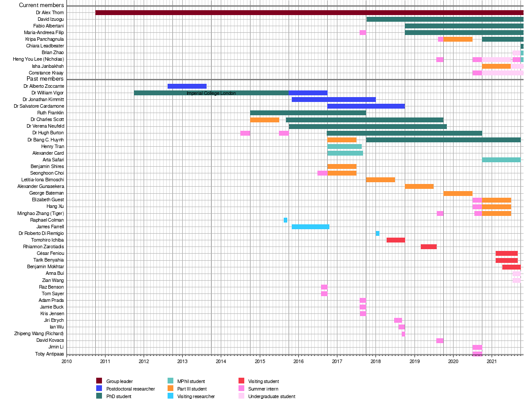Select the Chiara Leadbeater name label
Viewport: 532px width, 399px height.
click(x=45, y=46)
